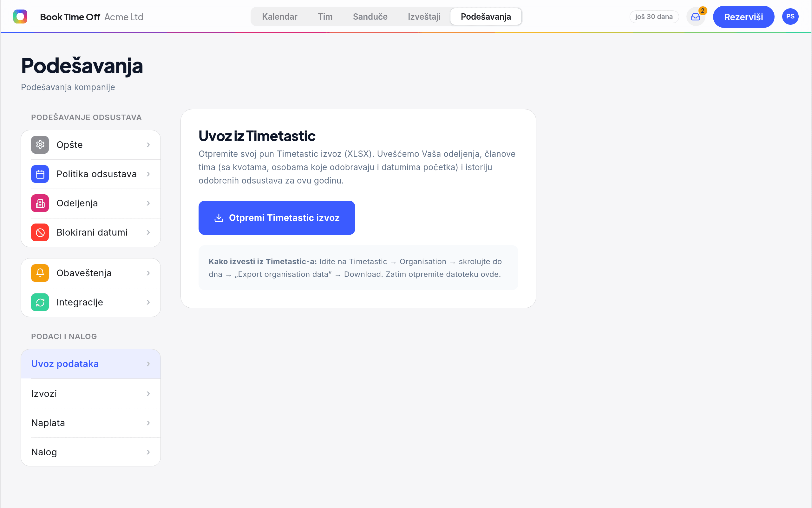812x508 pixels.
Task: Click the Rezerviši button
Action: (x=743, y=17)
